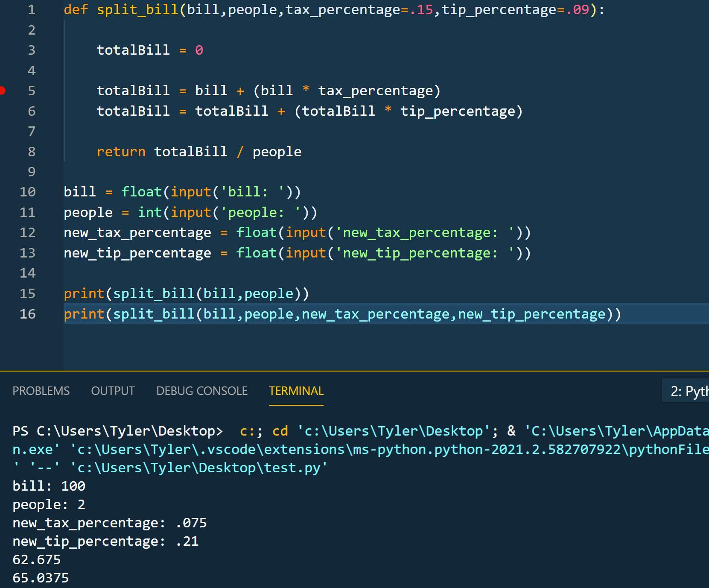Click the 'return' keyword
The image size is (709, 588).
pyautogui.click(x=121, y=152)
